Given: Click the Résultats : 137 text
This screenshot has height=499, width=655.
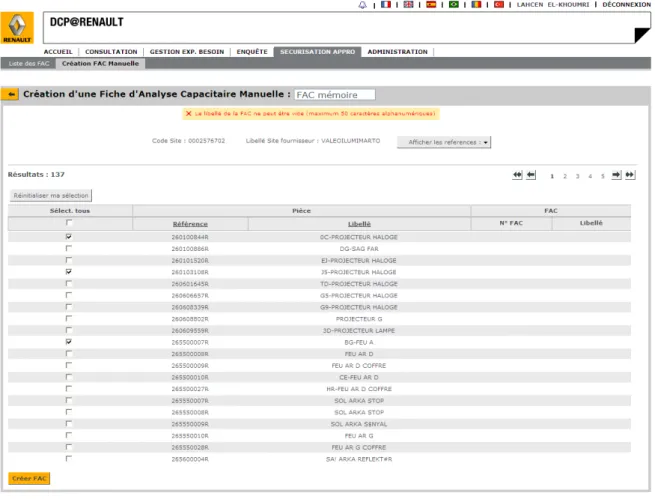Looking at the screenshot, I should click(x=36, y=175).
